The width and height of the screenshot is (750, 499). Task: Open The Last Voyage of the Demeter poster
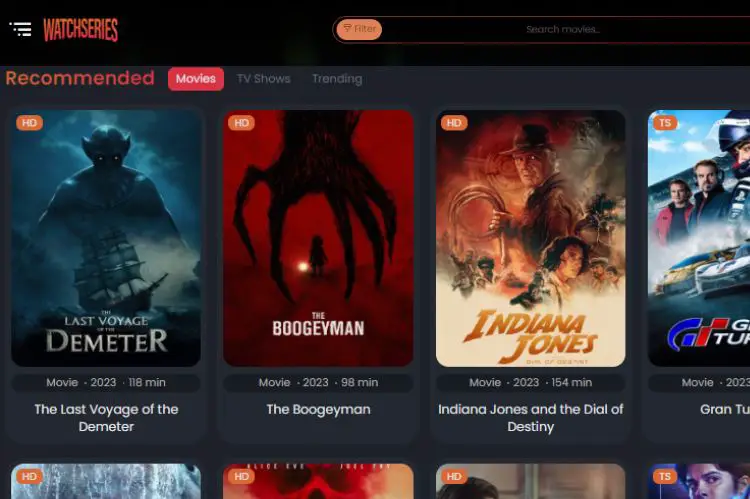(x=106, y=238)
